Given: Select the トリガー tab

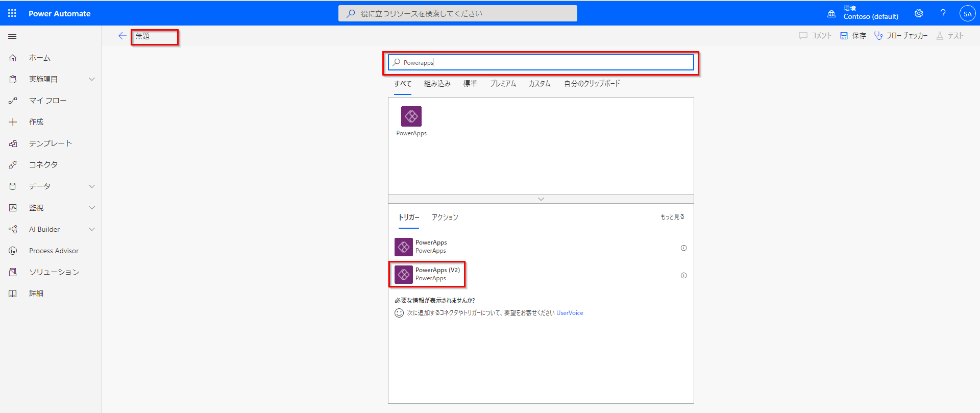Looking at the screenshot, I should click(409, 217).
